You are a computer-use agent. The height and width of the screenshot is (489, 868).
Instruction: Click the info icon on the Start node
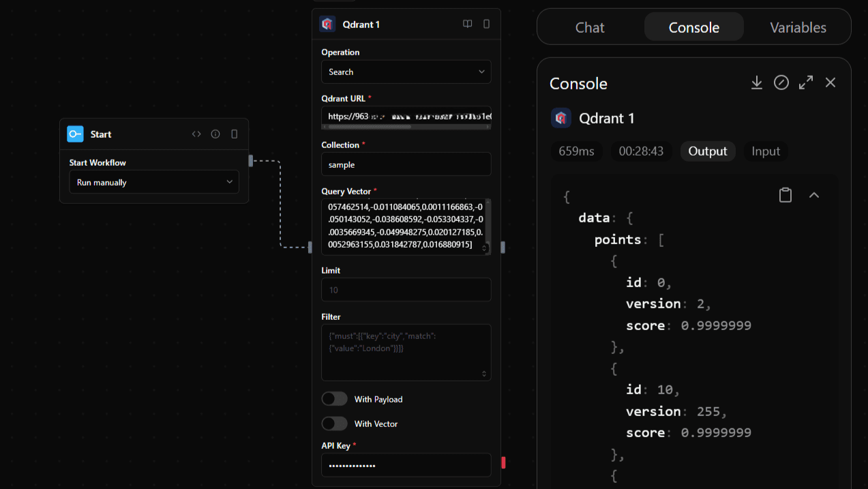(x=215, y=134)
